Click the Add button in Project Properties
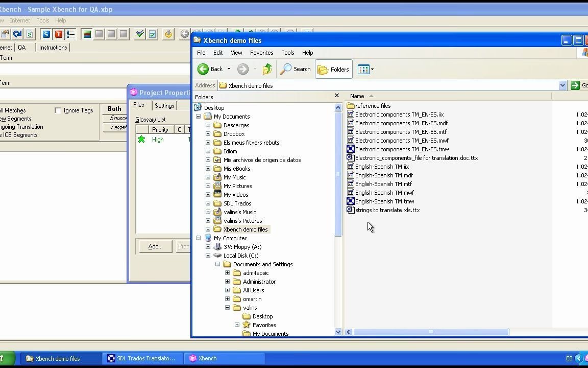Viewport: 588px width, 368px height. (155, 246)
